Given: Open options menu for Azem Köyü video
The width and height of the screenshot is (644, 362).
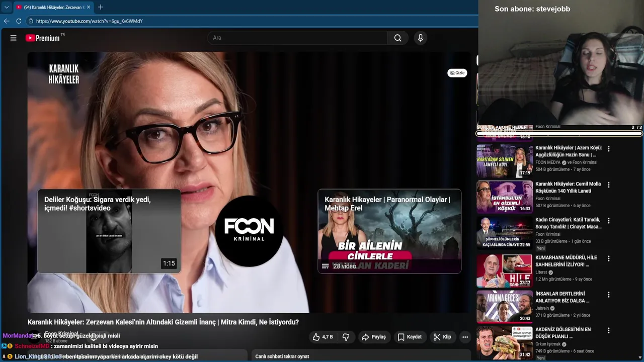Looking at the screenshot, I should (x=609, y=149).
